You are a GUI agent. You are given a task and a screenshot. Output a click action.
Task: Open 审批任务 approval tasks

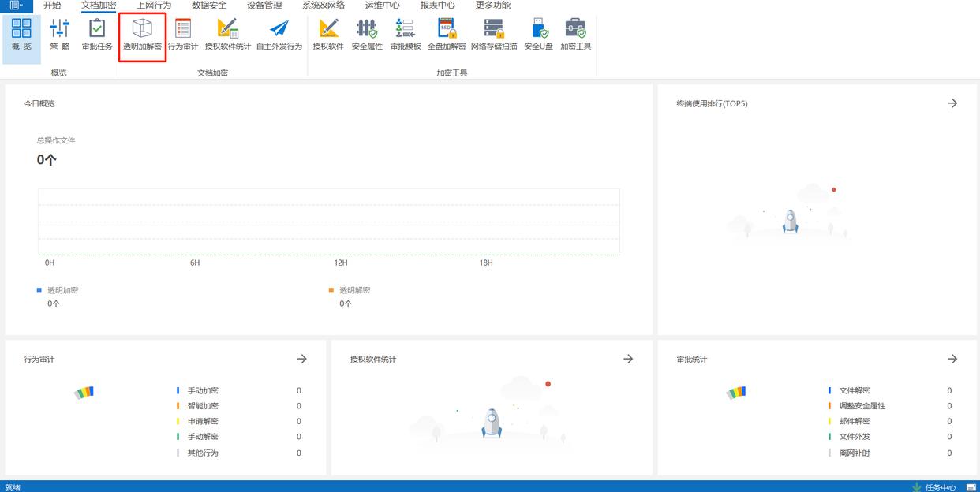pos(97,35)
